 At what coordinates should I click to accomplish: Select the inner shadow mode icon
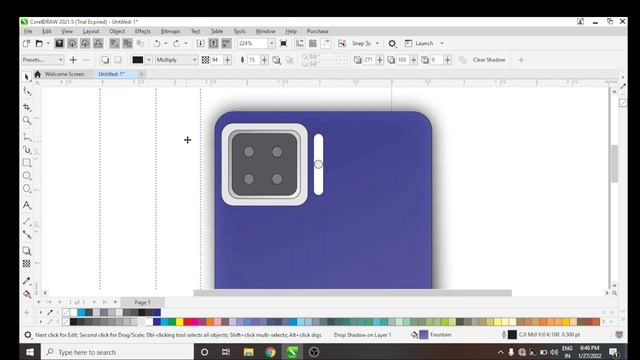click(x=118, y=60)
